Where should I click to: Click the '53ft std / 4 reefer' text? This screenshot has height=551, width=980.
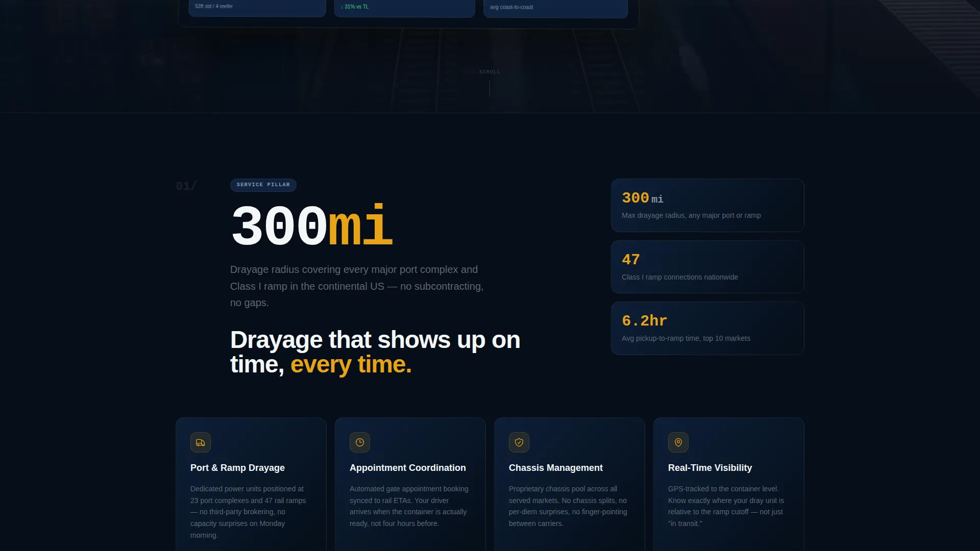click(x=214, y=6)
